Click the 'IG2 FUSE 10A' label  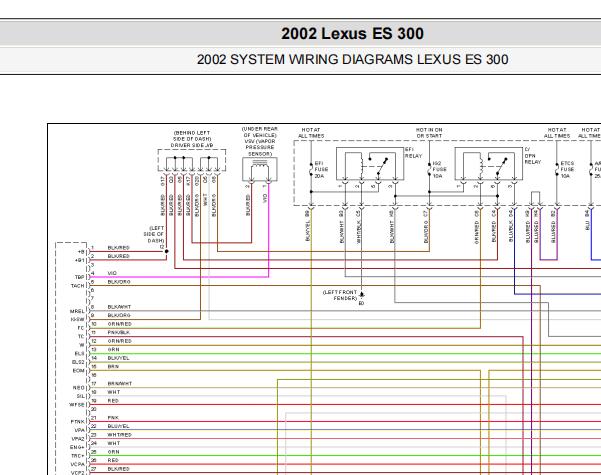click(x=439, y=169)
